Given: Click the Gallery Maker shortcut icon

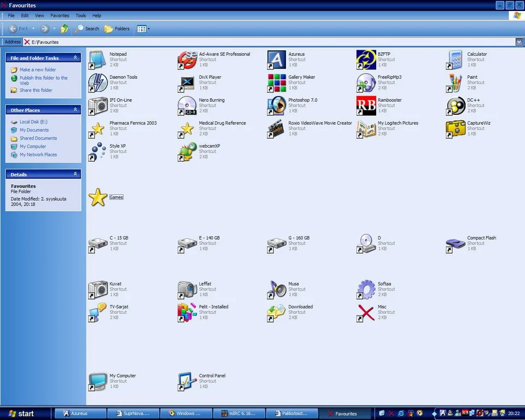Looking at the screenshot, I should tap(277, 83).
